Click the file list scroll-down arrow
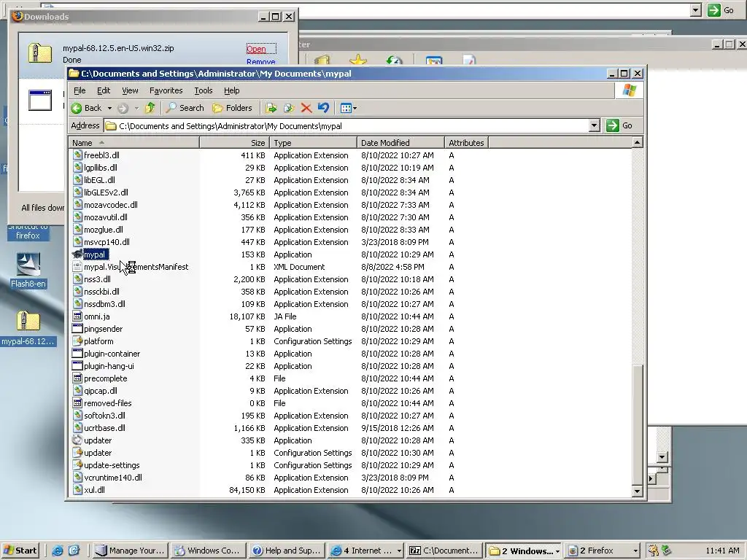Viewport: 747px width, 560px height. point(637,491)
